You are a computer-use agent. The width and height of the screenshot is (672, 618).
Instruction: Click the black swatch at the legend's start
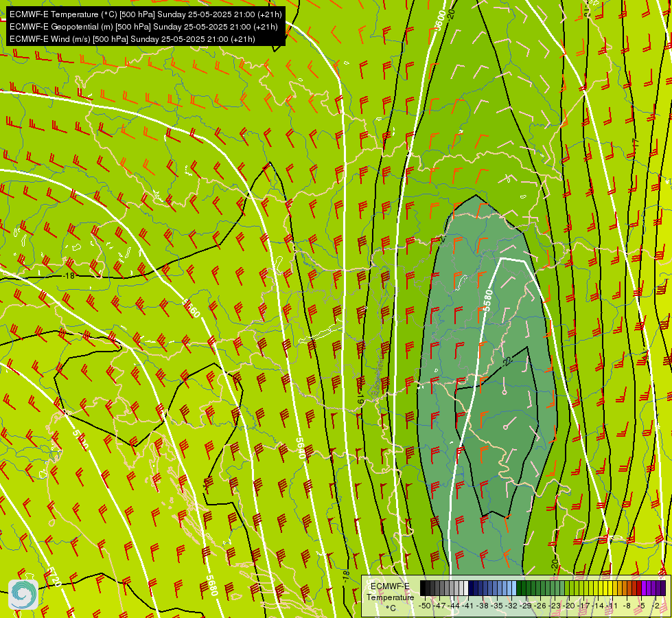click(423, 588)
